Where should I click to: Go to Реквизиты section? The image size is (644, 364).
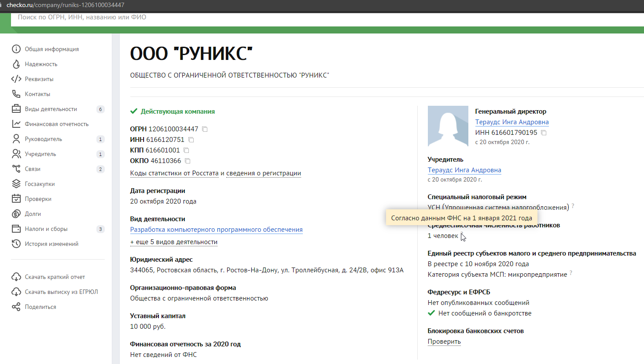tap(39, 79)
